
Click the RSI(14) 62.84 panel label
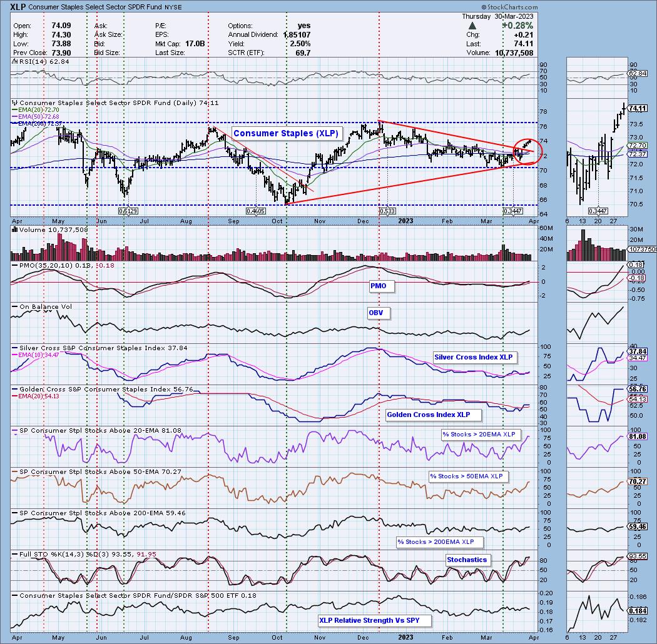tap(41, 61)
